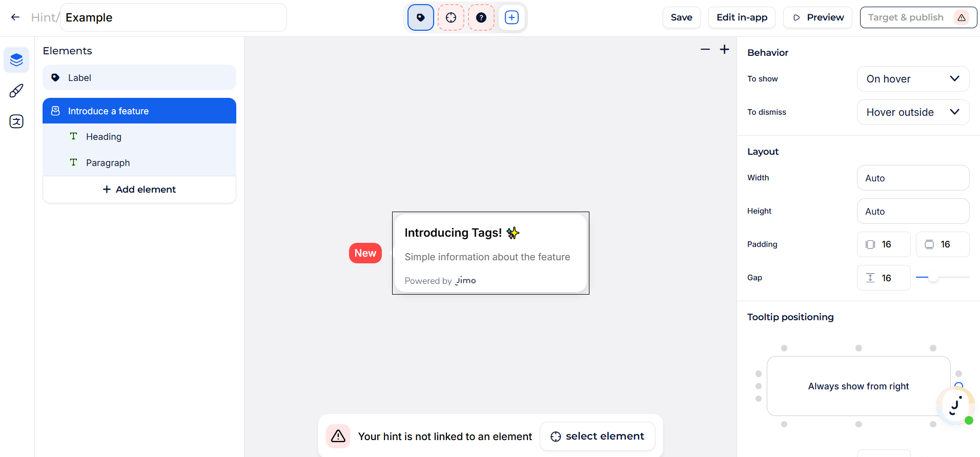Open the brush style sidebar icon
The image size is (980, 457).
pos(16,91)
